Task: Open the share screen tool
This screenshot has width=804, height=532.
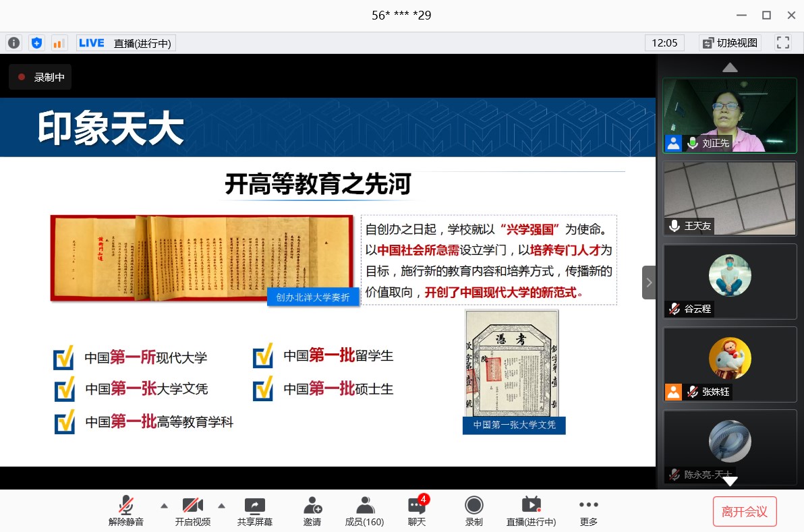Action: (254, 511)
